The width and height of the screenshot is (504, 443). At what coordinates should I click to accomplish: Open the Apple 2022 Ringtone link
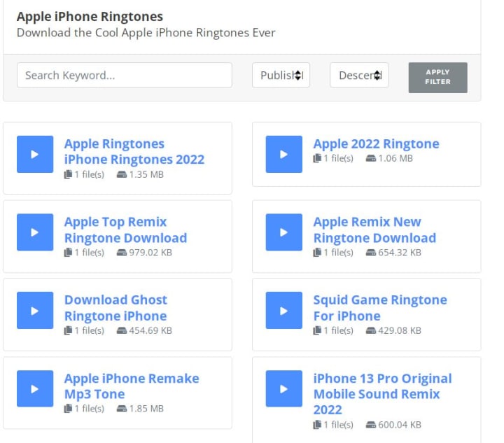coord(377,144)
